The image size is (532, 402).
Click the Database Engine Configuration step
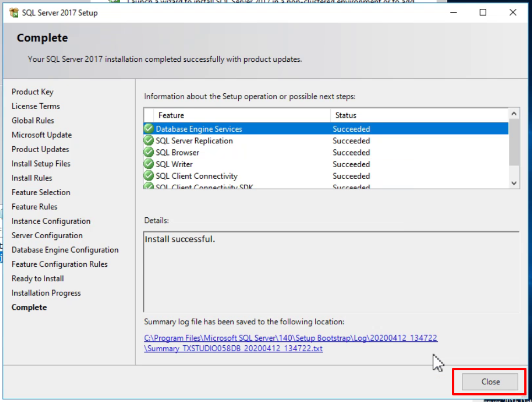(65, 250)
